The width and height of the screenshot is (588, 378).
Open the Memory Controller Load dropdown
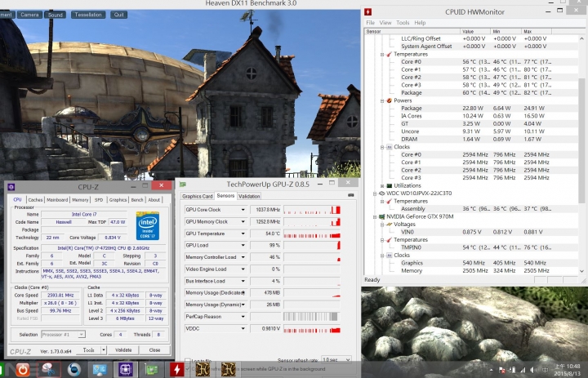pyautogui.click(x=243, y=257)
